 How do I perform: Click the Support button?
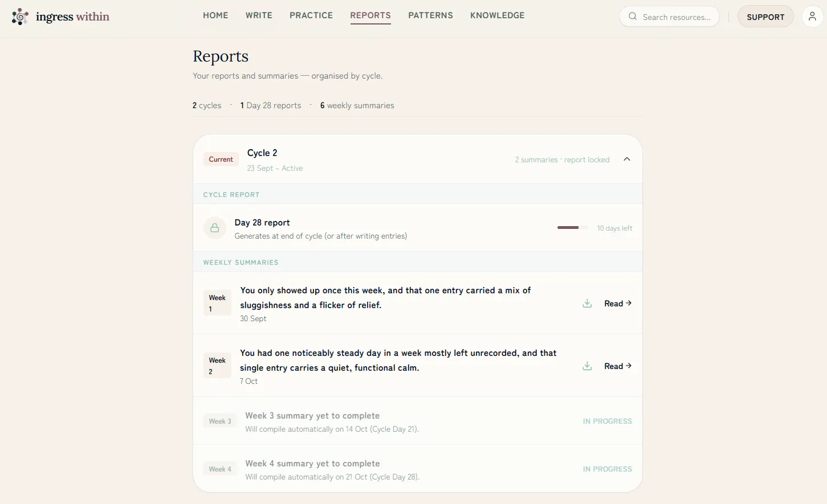tap(765, 17)
